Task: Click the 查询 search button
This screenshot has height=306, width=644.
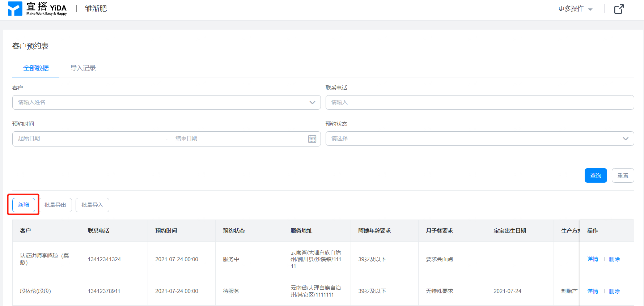Action: 596,175
